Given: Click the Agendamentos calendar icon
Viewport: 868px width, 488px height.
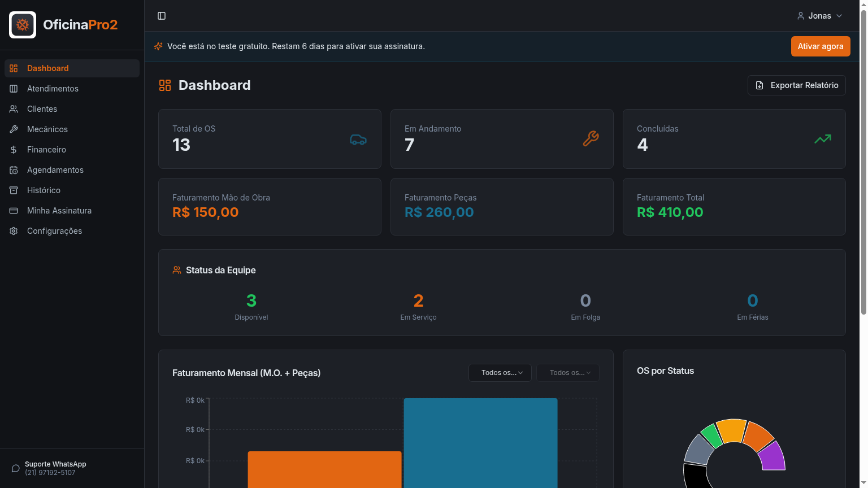Looking at the screenshot, I should pos(14,170).
